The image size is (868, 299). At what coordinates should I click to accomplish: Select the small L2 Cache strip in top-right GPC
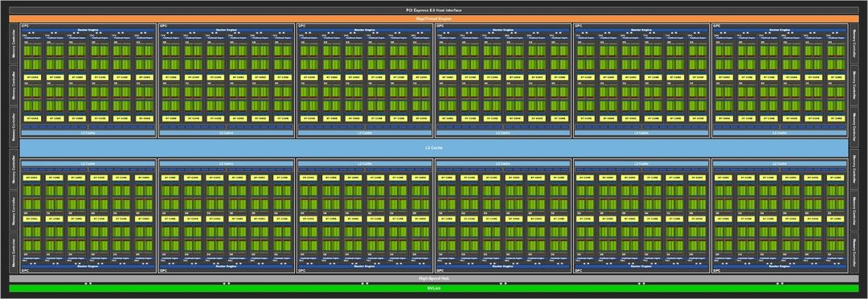(780, 133)
